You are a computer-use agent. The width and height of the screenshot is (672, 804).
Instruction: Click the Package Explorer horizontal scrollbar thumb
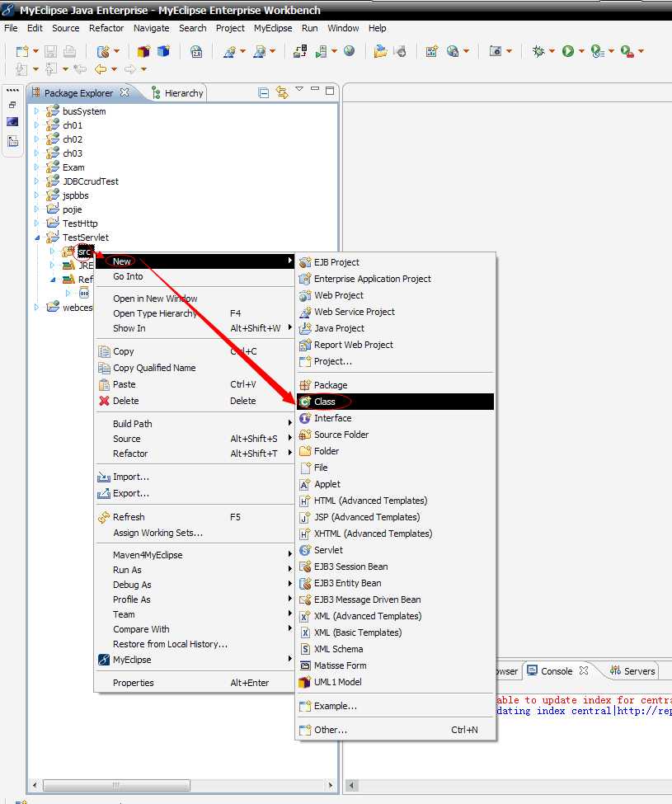116,785
